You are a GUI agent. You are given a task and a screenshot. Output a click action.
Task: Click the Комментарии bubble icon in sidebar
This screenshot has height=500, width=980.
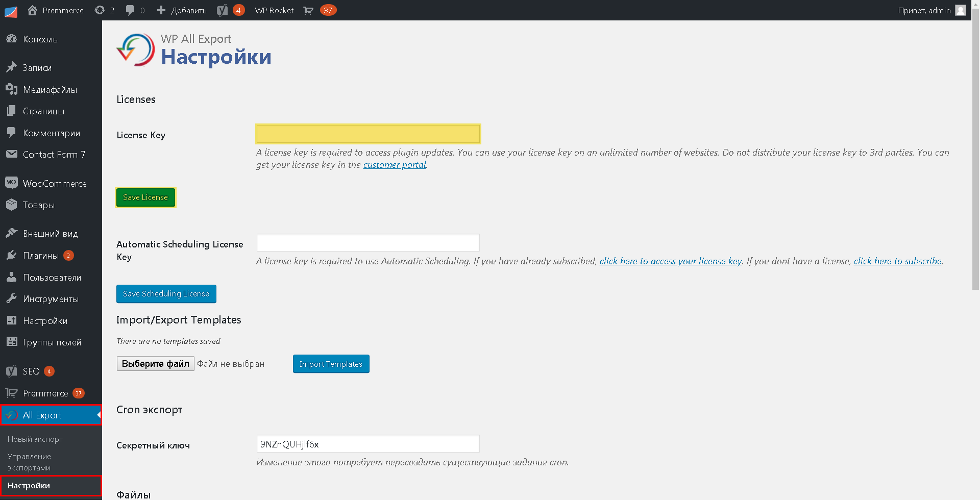pos(11,133)
